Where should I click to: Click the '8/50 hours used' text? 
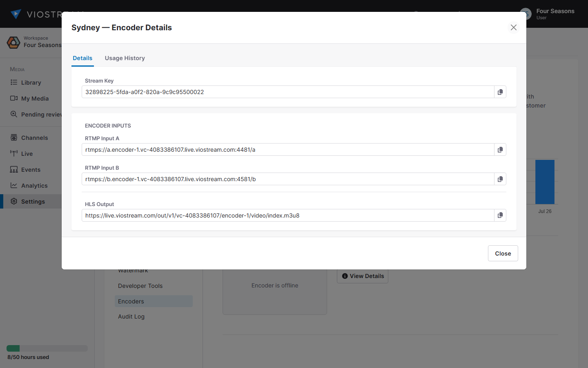pos(28,357)
